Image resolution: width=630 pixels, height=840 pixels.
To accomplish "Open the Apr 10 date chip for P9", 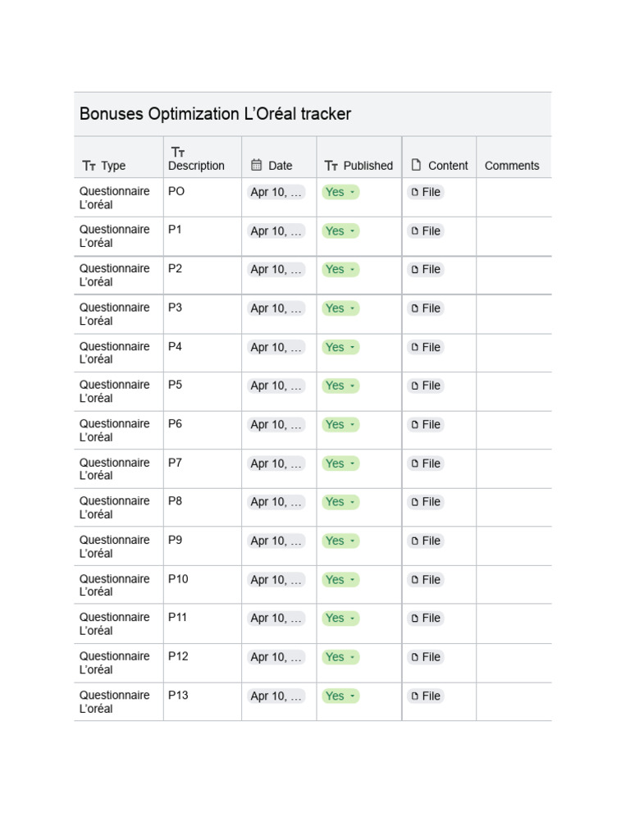I will 276,541.
